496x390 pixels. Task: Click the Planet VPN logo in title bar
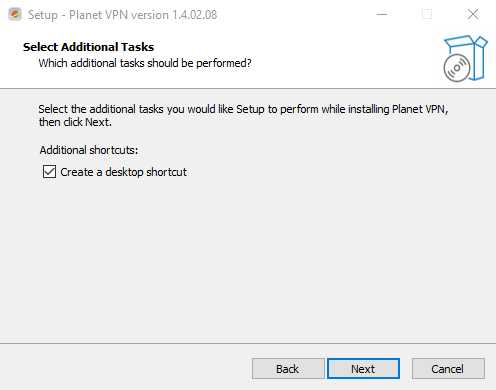15,14
